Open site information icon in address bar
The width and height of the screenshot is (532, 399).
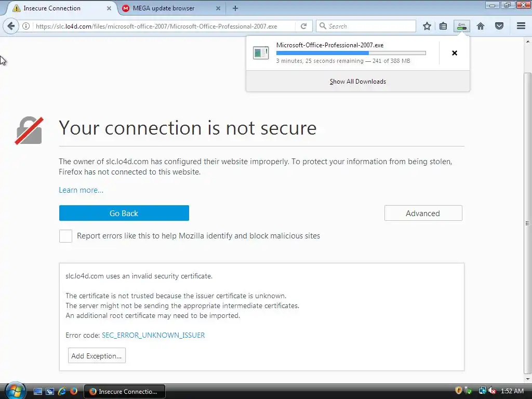[26, 26]
